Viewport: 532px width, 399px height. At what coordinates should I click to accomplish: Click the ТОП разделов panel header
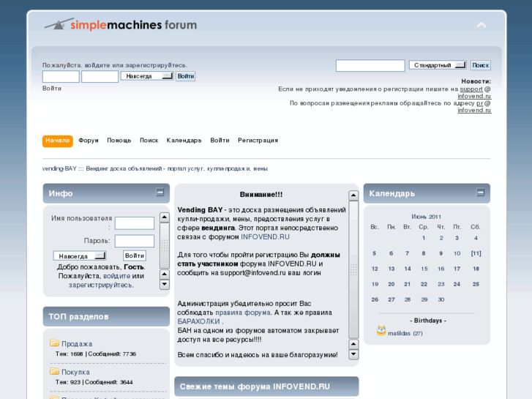(x=106, y=316)
